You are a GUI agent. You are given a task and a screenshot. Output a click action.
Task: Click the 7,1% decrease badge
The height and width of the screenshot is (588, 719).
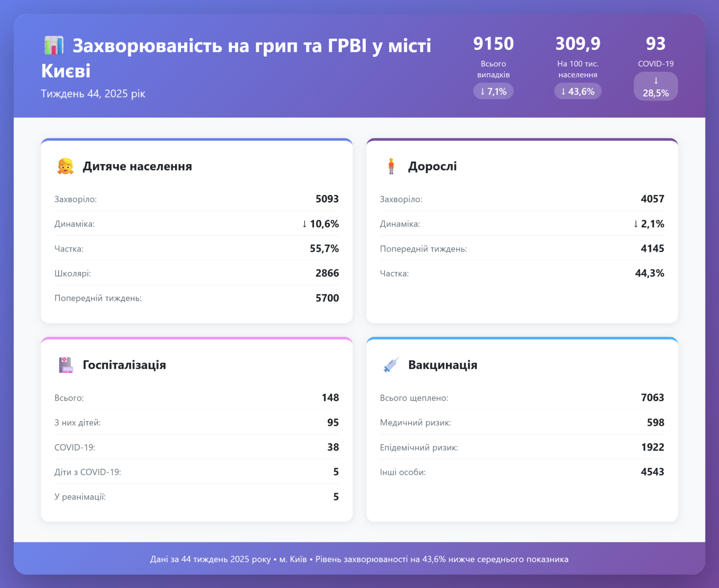493,91
